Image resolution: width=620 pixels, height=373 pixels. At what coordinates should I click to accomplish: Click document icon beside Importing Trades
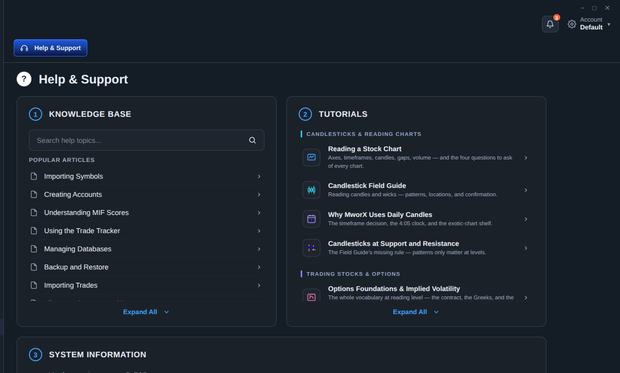coord(34,286)
